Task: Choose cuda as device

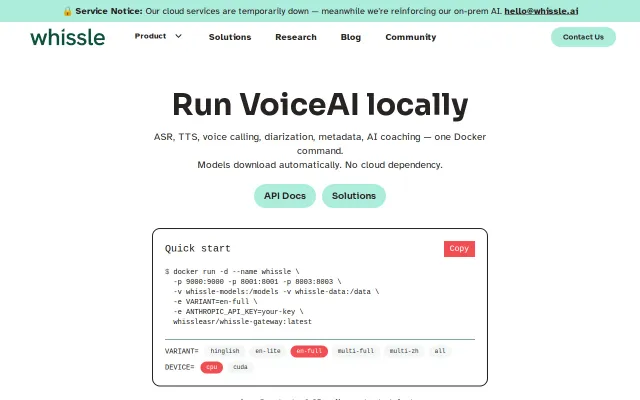Action: coord(240,367)
